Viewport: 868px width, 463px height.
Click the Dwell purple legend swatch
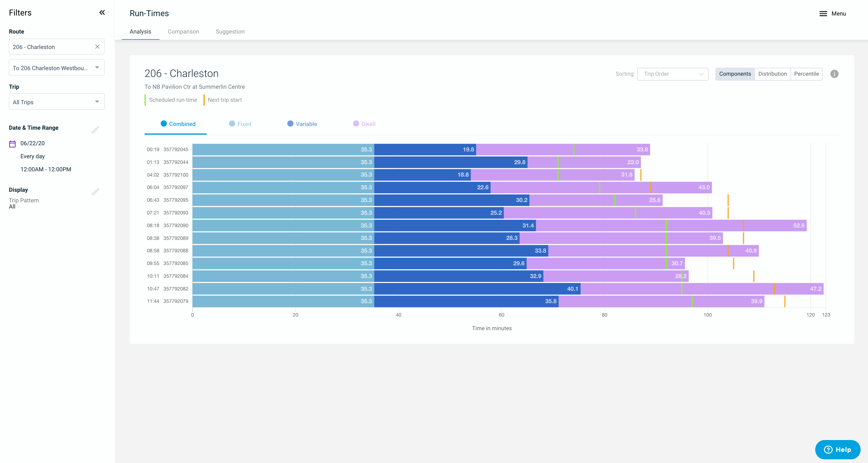[356, 123]
